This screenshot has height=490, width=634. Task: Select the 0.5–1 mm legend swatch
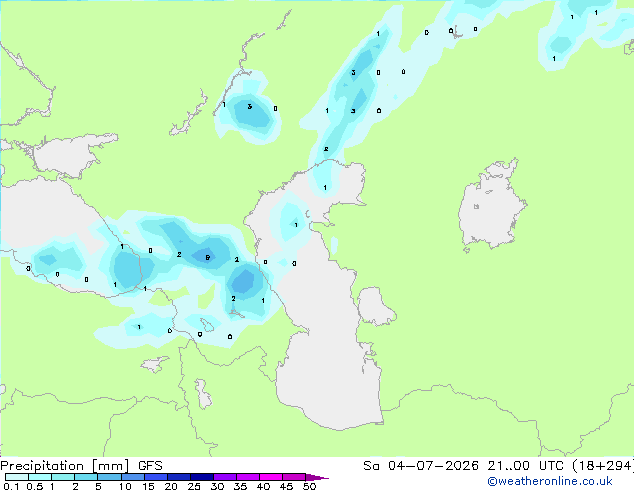pos(40,477)
